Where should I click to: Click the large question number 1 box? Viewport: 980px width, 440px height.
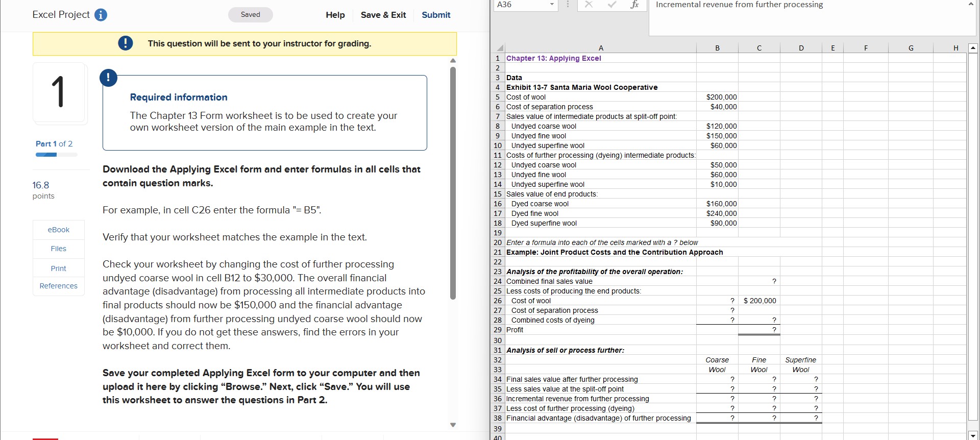tap(59, 92)
